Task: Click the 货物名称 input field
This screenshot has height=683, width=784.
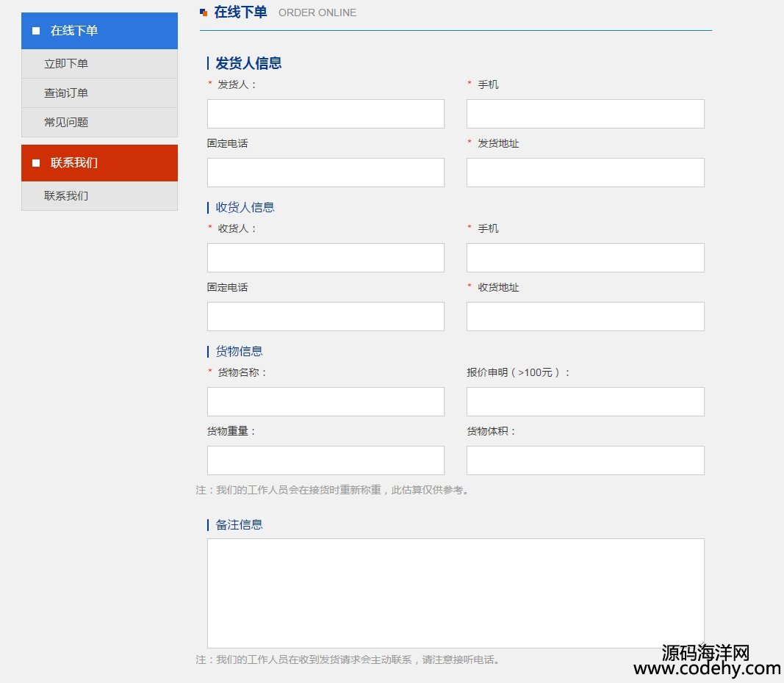Action: 326,402
